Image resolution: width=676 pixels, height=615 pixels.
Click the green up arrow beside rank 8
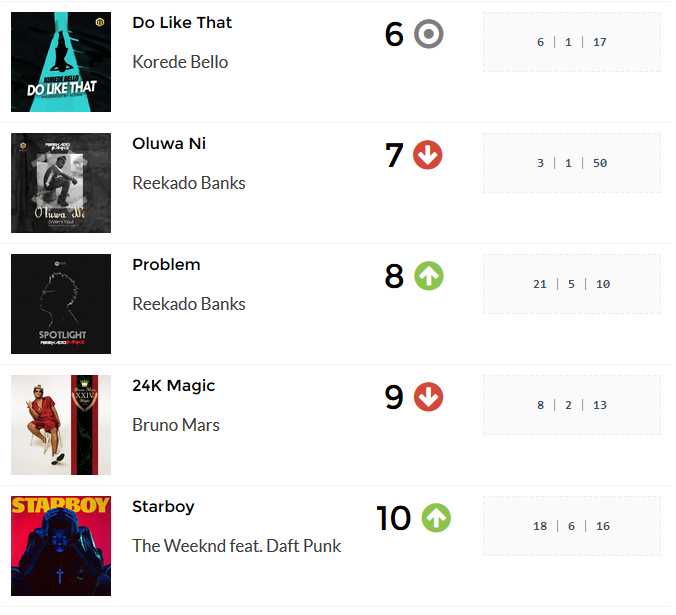coord(429,276)
